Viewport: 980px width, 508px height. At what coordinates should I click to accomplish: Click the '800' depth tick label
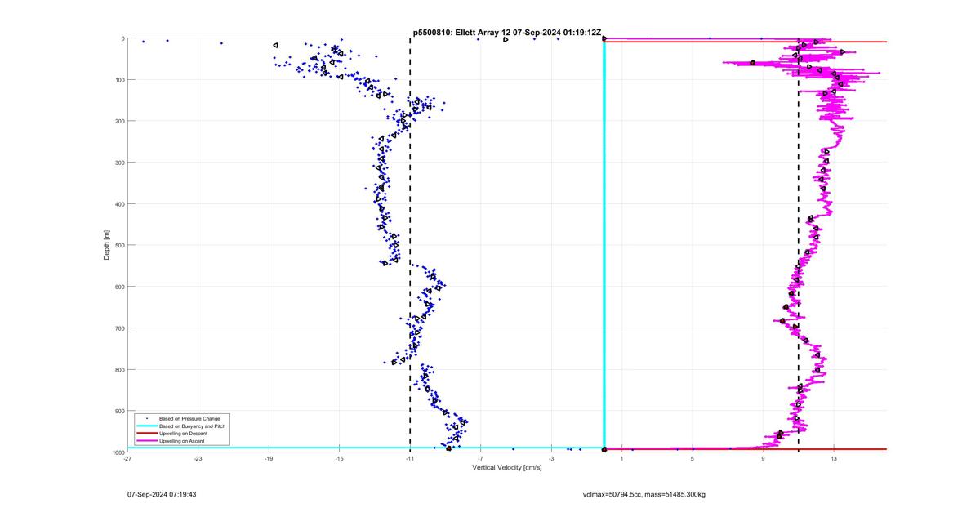pos(119,369)
